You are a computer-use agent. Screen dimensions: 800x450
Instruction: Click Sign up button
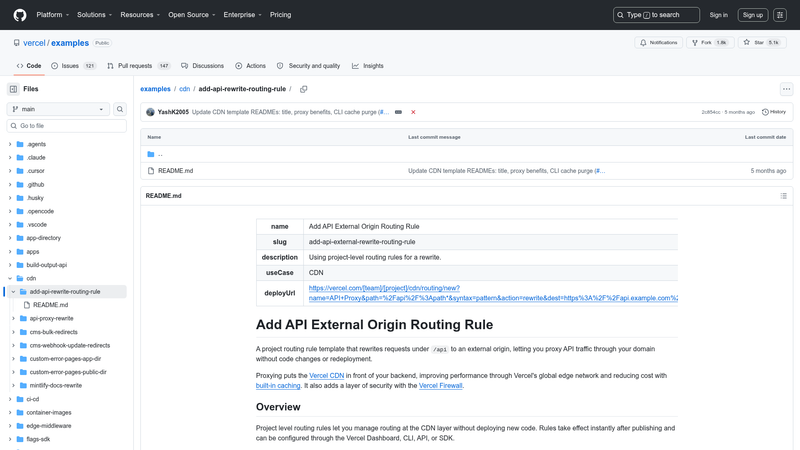point(753,15)
